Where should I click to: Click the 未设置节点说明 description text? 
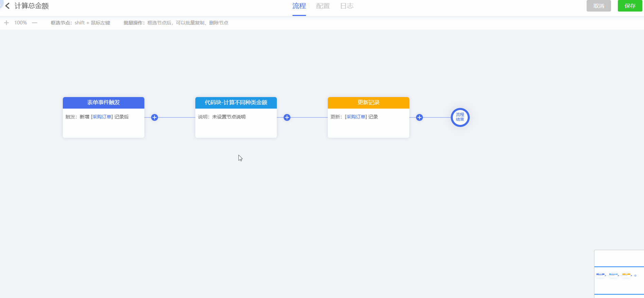coord(229,117)
